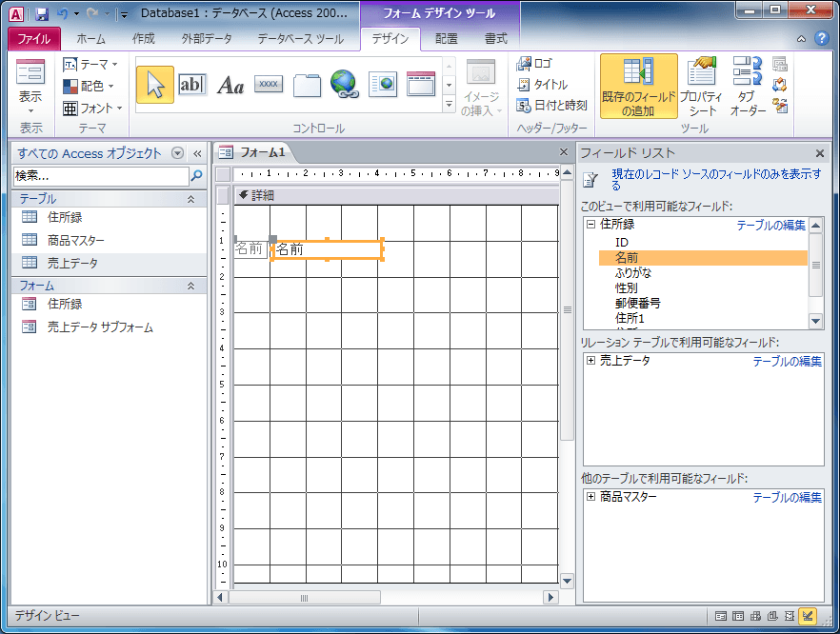Click テーブルの編集 link for 商品マスター
The width and height of the screenshot is (840, 634).
787,498
